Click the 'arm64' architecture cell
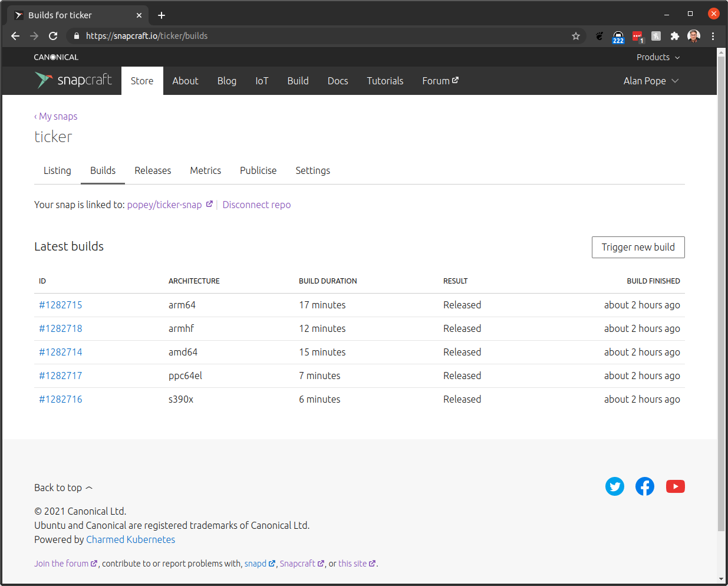The image size is (728, 586). [182, 305]
